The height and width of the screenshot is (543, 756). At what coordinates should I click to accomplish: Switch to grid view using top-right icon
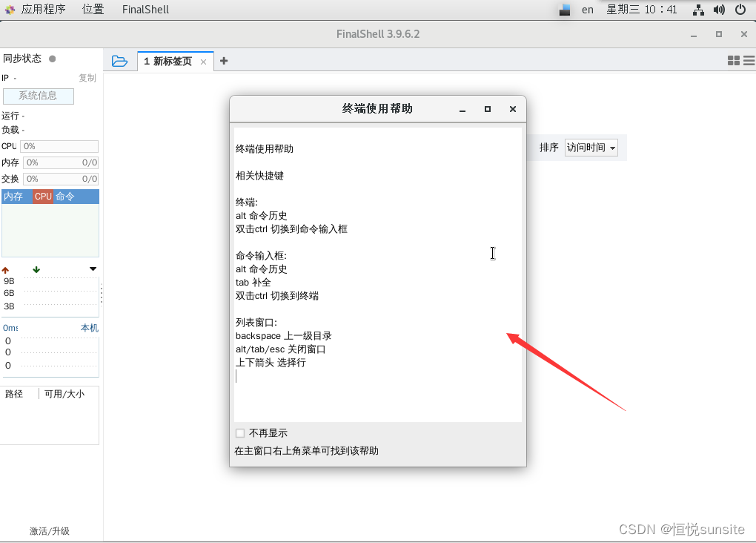(732, 61)
